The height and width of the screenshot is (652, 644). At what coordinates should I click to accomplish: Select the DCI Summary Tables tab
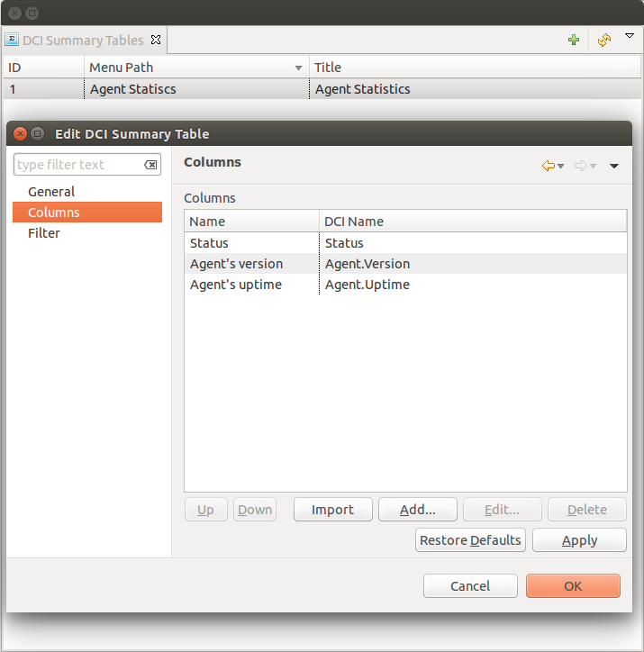[83, 41]
